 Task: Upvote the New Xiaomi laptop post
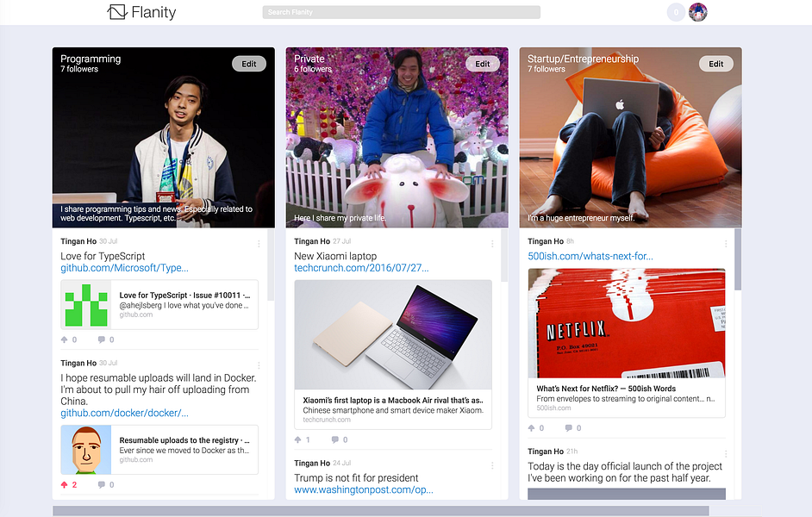(303, 439)
